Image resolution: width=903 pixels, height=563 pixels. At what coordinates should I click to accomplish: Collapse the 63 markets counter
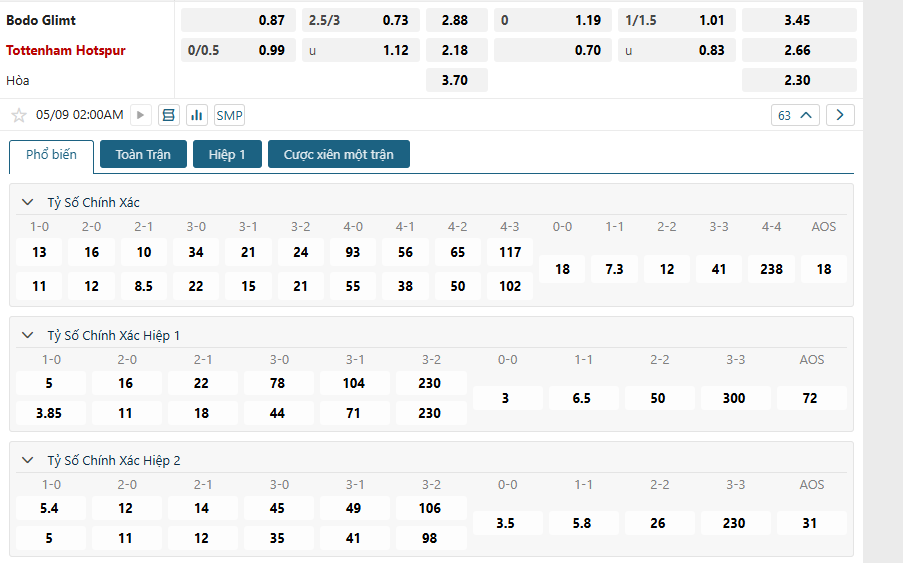[x=795, y=115]
